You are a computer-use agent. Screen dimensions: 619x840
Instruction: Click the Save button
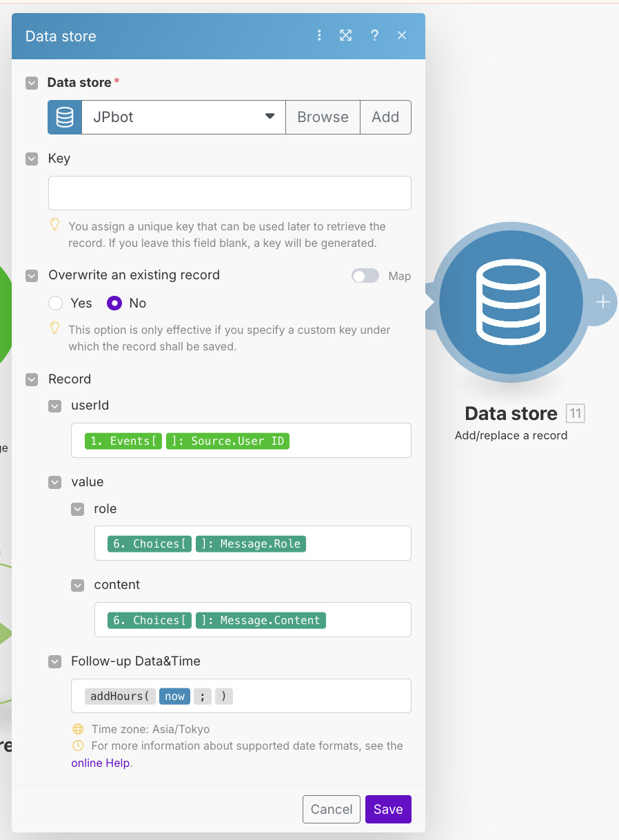point(388,810)
